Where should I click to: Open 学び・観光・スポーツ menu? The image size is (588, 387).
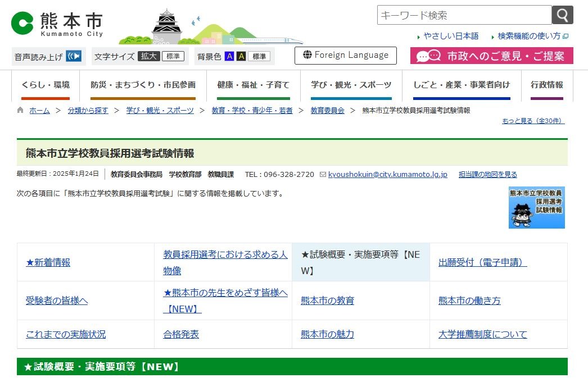click(x=351, y=85)
